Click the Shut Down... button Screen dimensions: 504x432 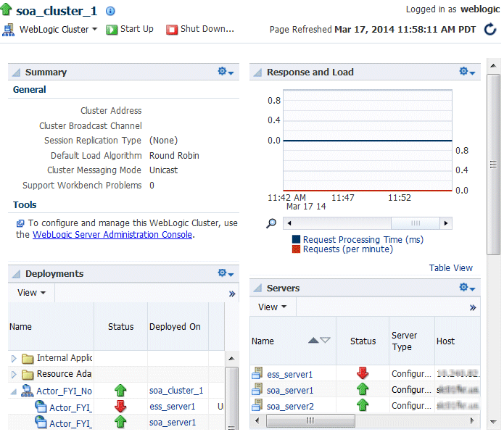(x=200, y=29)
